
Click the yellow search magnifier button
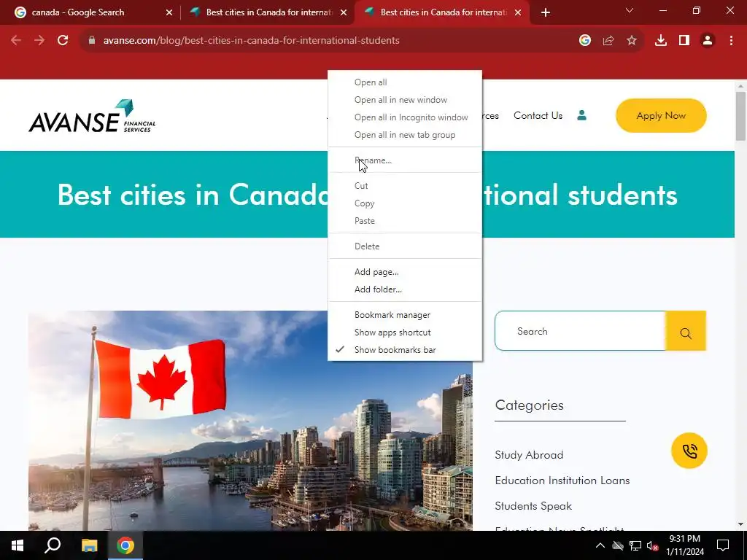pyautogui.click(x=686, y=331)
